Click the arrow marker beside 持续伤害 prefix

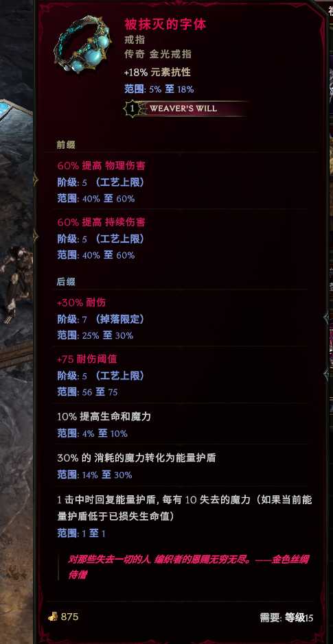[x=36, y=236]
